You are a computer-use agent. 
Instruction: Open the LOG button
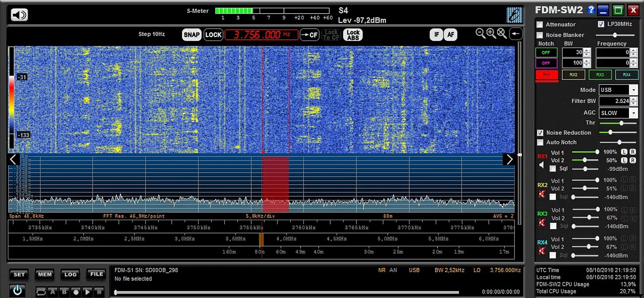[70, 274]
